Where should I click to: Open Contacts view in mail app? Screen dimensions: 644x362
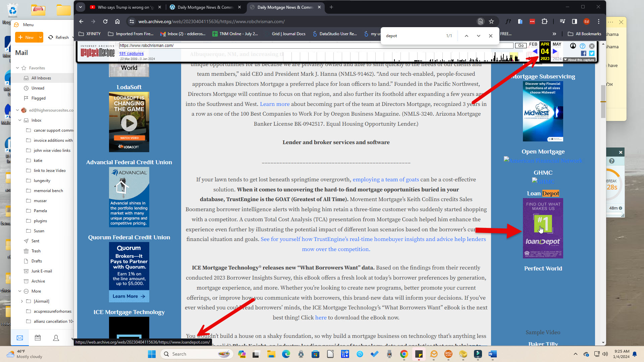(56, 338)
